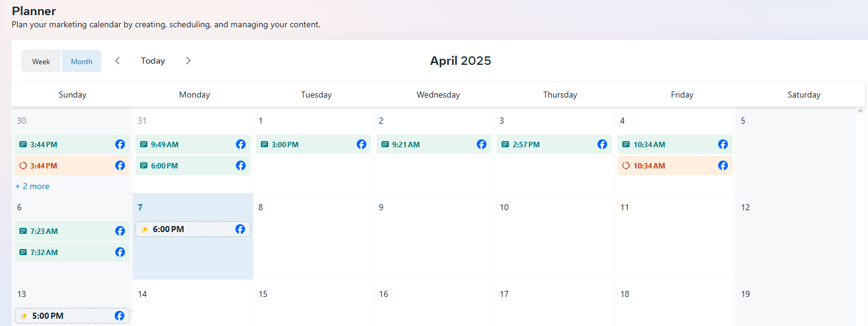
Task: Open the 9:21 AM post on April 2
Action: [x=434, y=144]
